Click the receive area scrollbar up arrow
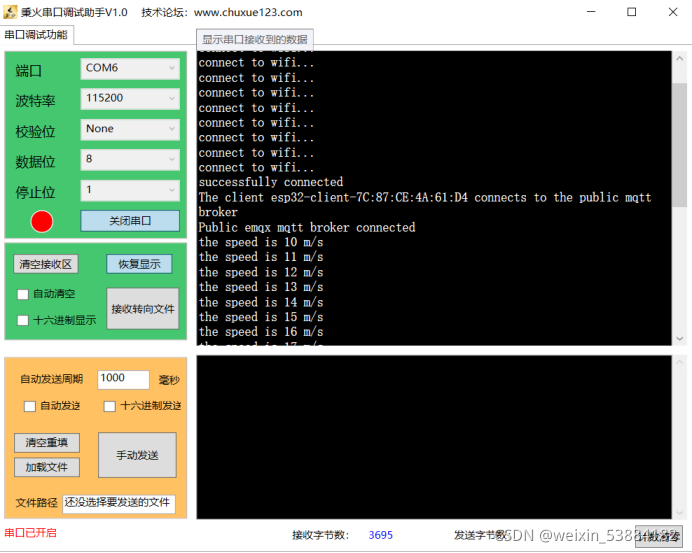 point(680,59)
